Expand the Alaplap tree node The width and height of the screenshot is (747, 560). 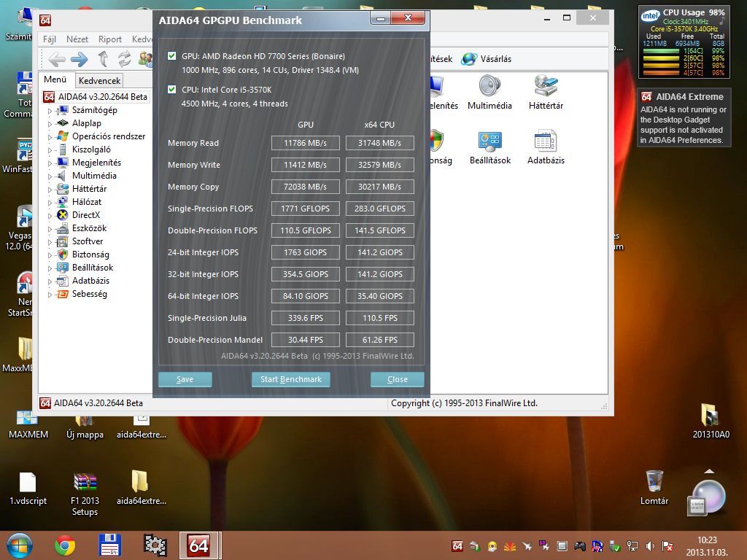[50, 124]
